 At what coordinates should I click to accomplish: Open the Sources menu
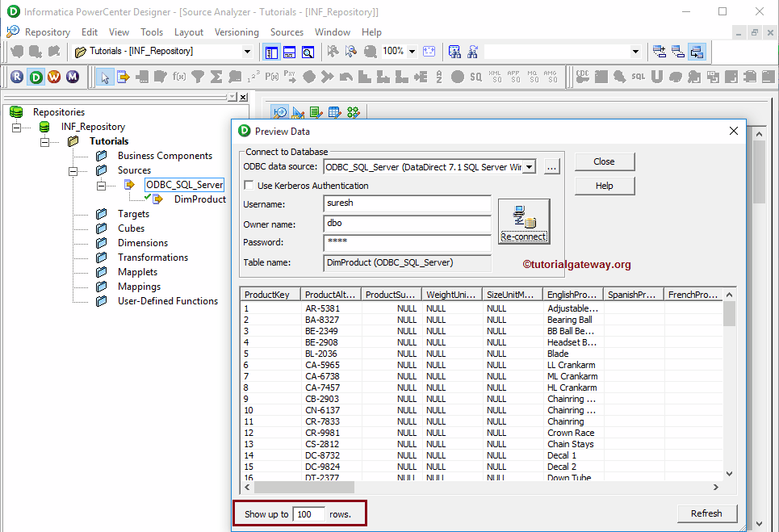(x=287, y=32)
